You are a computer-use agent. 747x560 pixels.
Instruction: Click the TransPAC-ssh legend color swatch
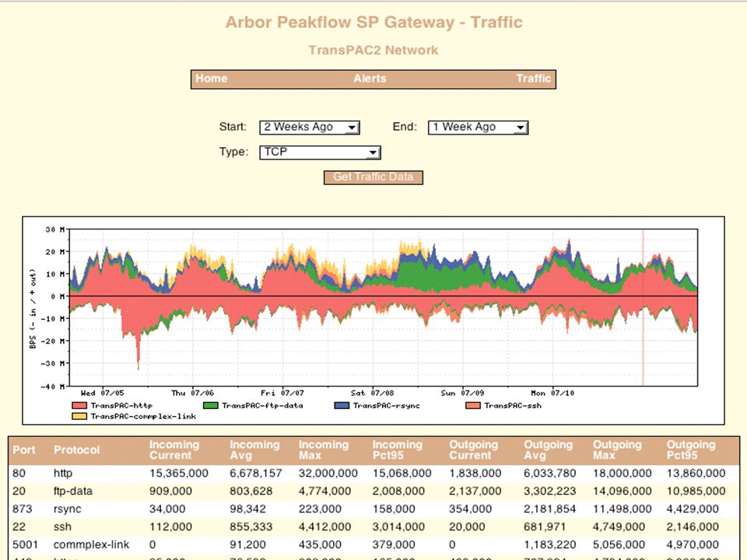coord(472,406)
